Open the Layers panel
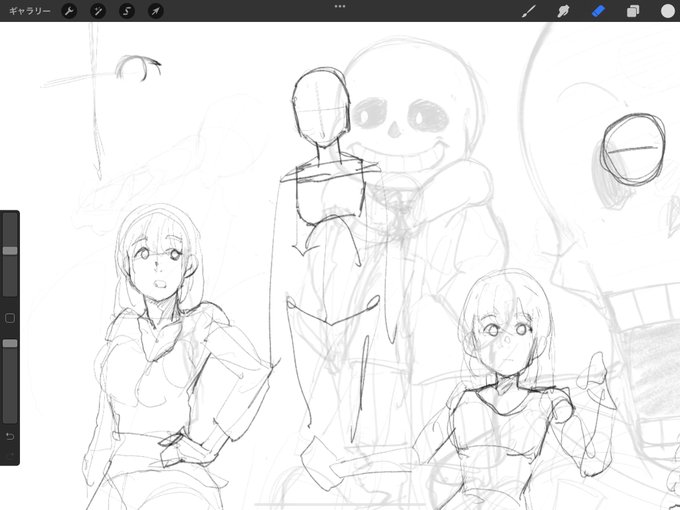Screen dimensions: 680x510 (x=633, y=11)
